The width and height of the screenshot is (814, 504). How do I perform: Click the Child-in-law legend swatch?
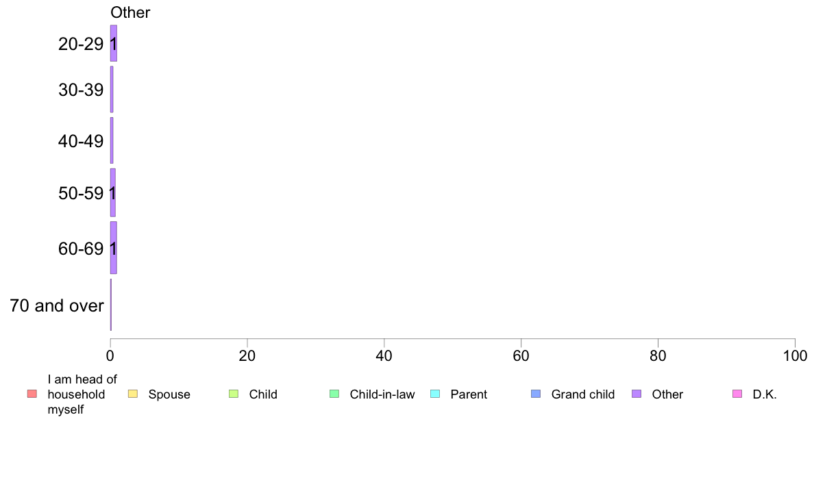pyautogui.click(x=334, y=394)
